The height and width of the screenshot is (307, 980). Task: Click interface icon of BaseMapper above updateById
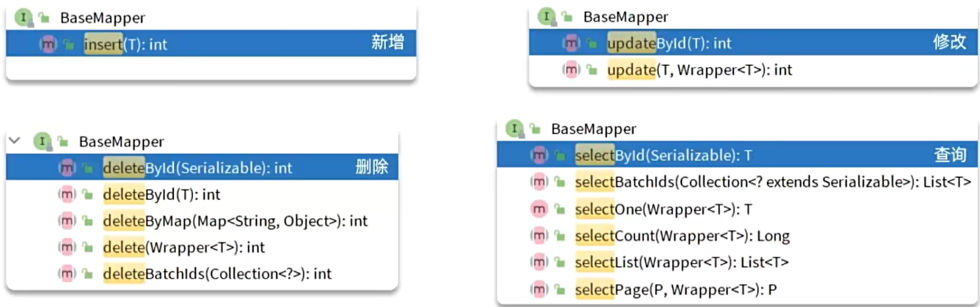[546, 16]
